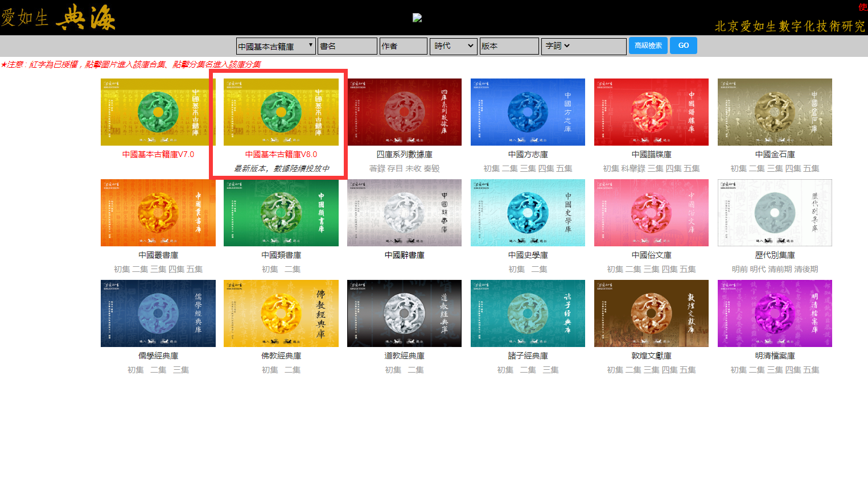This screenshot has height=479, width=868.
Task: Open the orange 中國叢書庫 cover image
Action: pos(158,213)
